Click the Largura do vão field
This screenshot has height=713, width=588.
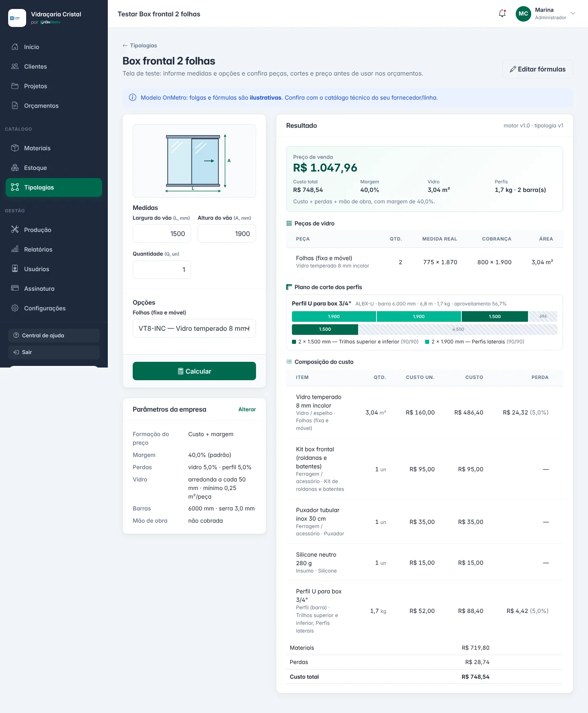pyautogui.click(x=162, y=234)
